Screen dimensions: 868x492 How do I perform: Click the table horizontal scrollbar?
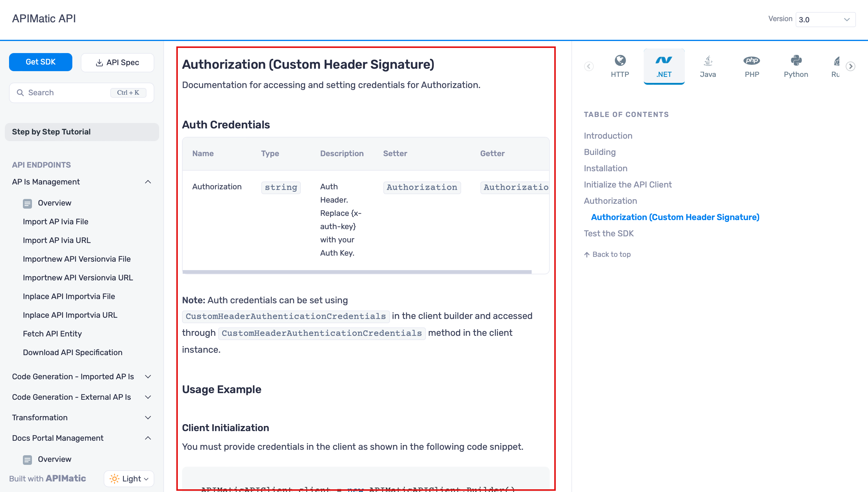coord(357,272)
